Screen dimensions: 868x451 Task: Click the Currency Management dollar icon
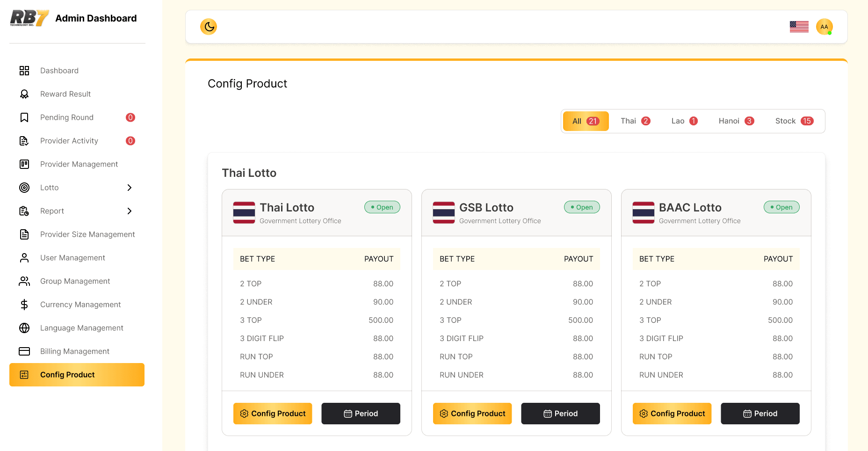[x=24, y=305]
